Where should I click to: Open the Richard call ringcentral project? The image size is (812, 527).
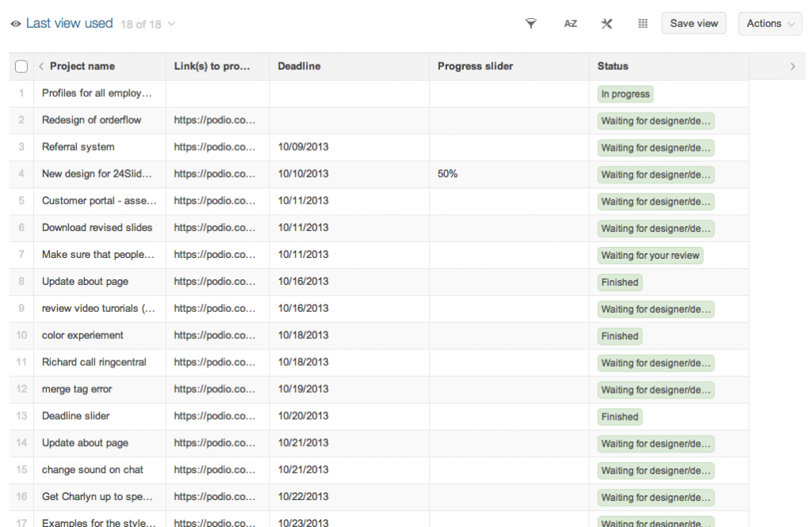point(94,363)
